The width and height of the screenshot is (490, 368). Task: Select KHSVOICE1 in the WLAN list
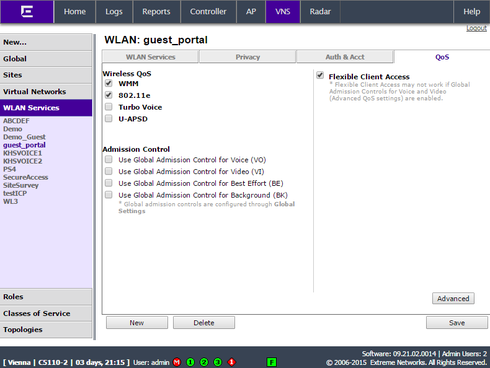(x=23, y=153)
